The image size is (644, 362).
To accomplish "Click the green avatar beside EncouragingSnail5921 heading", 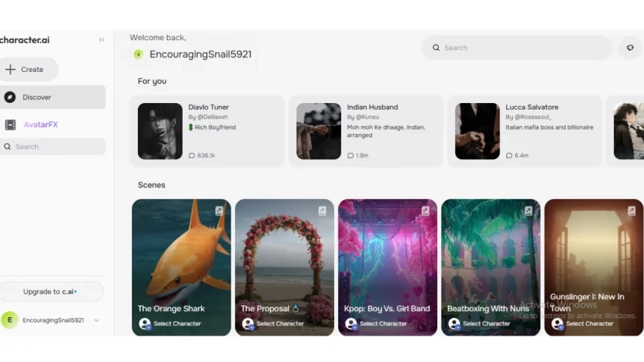I will tap(139, 55).
